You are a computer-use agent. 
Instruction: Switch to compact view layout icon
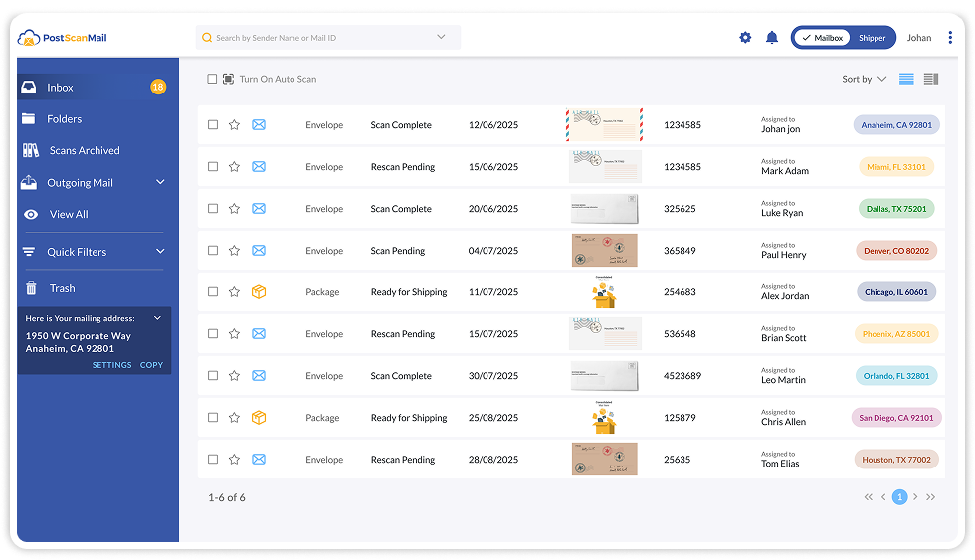(x=931, y=79)
